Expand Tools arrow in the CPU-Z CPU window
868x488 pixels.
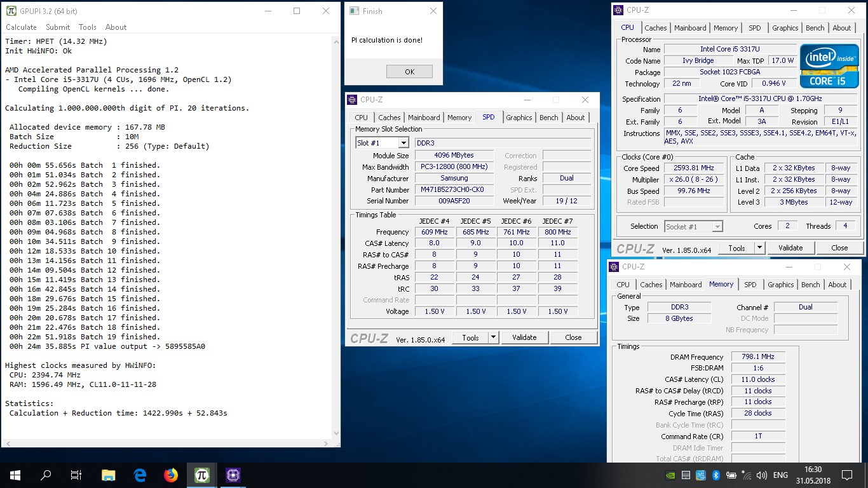pos(760,248)
